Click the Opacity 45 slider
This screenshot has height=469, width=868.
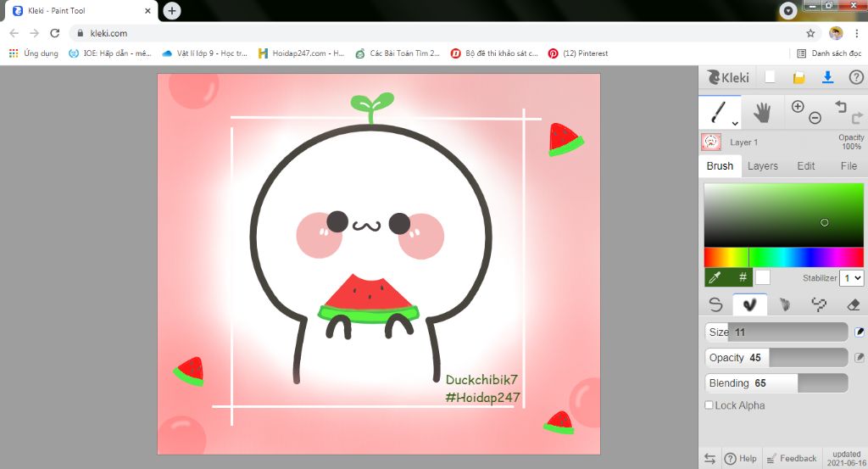pos(776,358)
